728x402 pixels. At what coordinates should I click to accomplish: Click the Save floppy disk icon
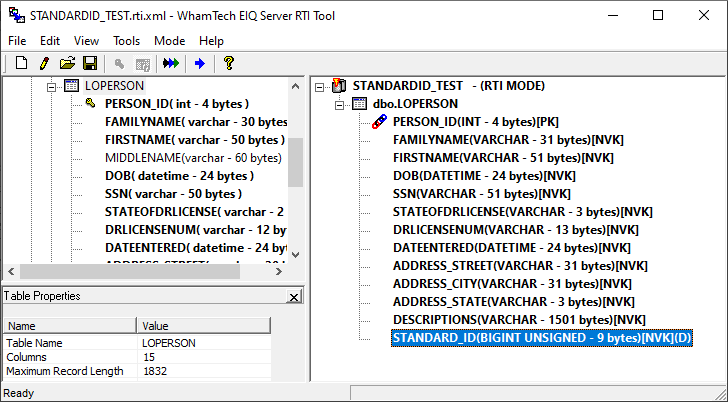90,63
